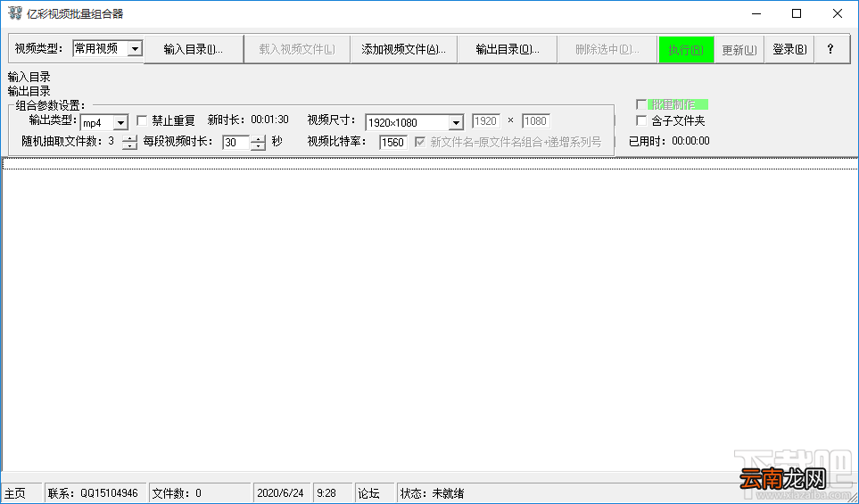Minimize the 亿彩视频批量组合器 window
859x504 pixels.
(x=756, y=13)
